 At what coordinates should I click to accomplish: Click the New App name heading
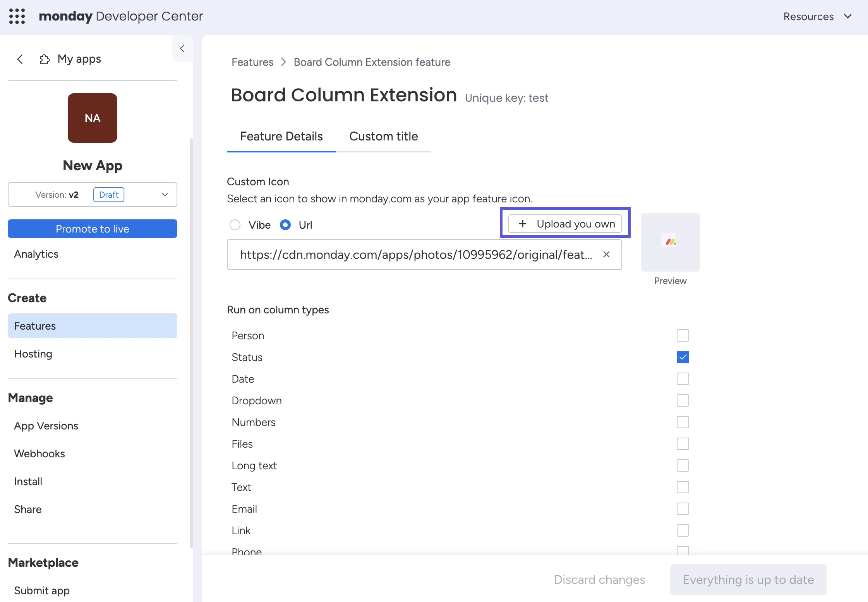pos(93,166)
